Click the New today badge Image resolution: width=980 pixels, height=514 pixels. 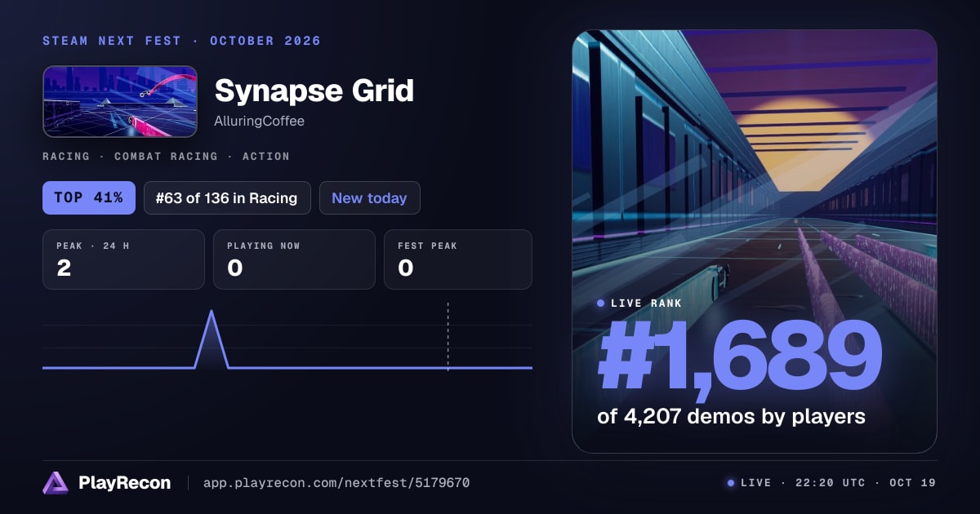(369, 197)
